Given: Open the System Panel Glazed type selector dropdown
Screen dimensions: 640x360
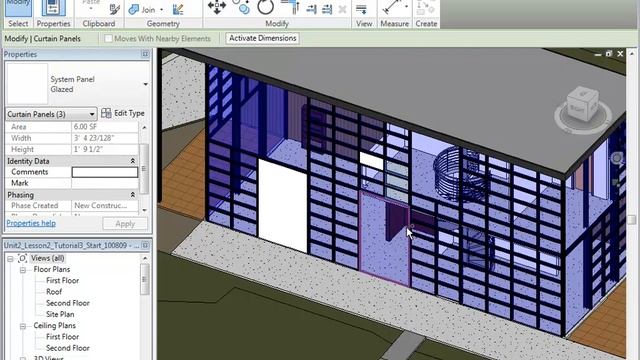Looking at the screenshot, I should (145, 84).
